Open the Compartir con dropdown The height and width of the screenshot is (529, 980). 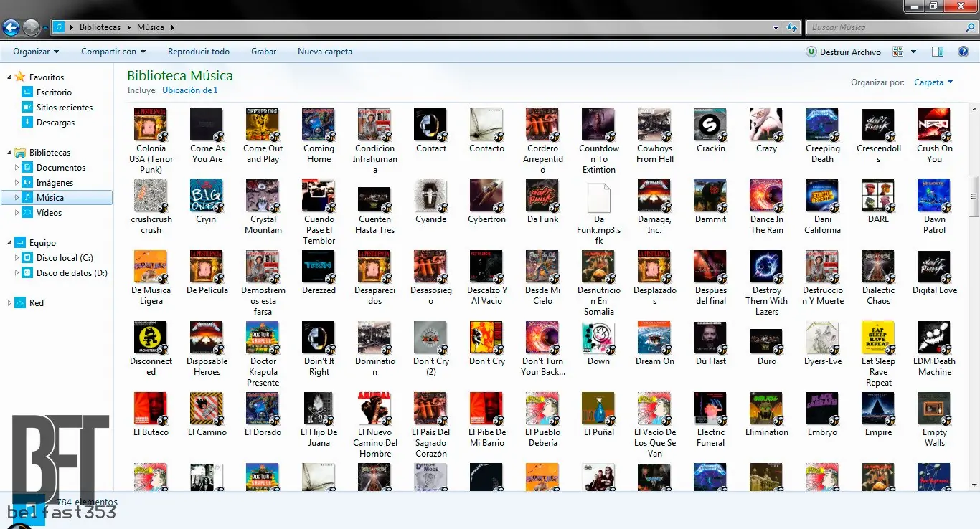pos(113,52)
